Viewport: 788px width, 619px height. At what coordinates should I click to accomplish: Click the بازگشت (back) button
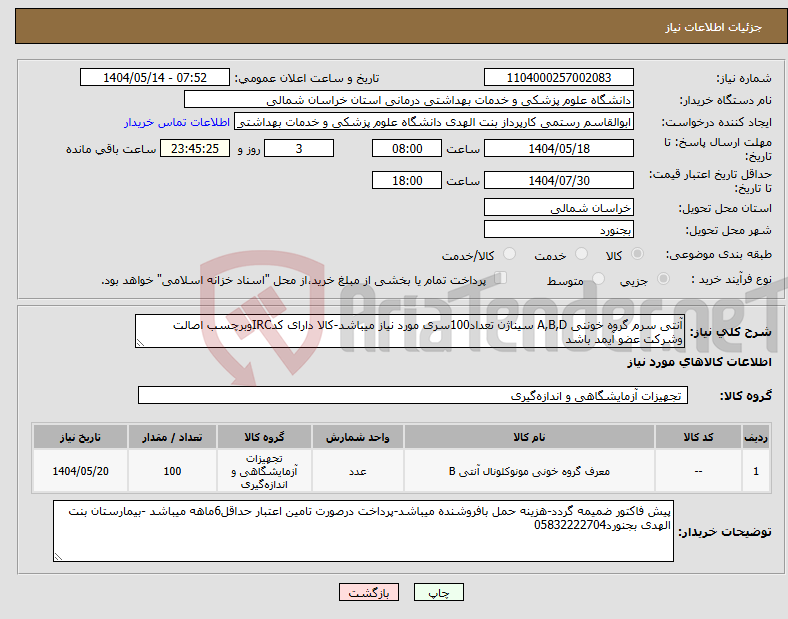(x=369, y=592)
